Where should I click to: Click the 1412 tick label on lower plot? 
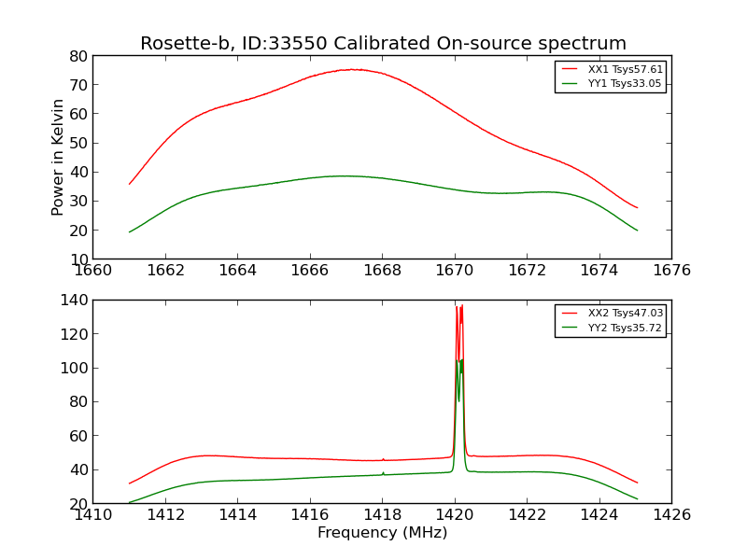click(165, 514)
